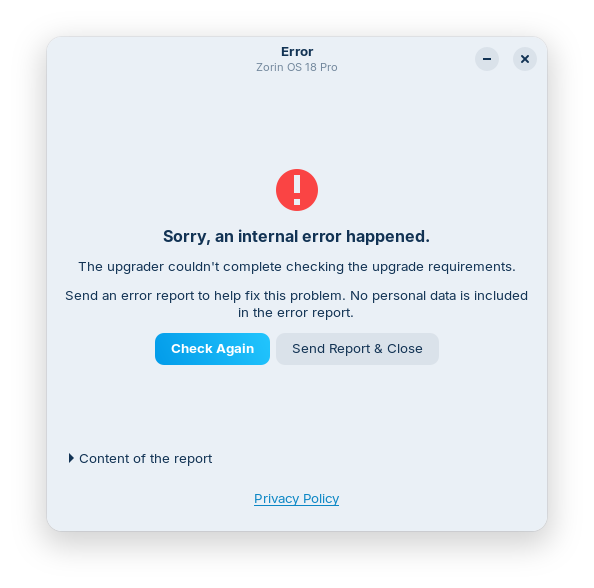Screen dimensions: 594x588
Task: Click Check Again button
Action: [x=212, y=349]
